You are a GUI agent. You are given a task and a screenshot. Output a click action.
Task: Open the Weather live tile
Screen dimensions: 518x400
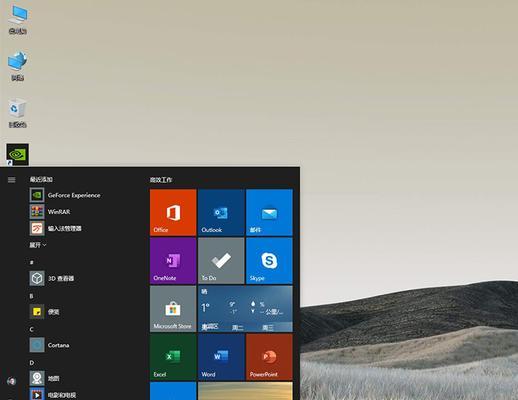click(x=245, y=309)
